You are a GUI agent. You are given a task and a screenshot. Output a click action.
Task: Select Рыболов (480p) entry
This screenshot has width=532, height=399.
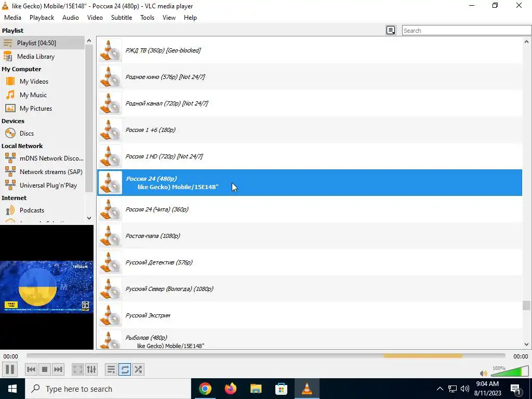tap(310, 339)
